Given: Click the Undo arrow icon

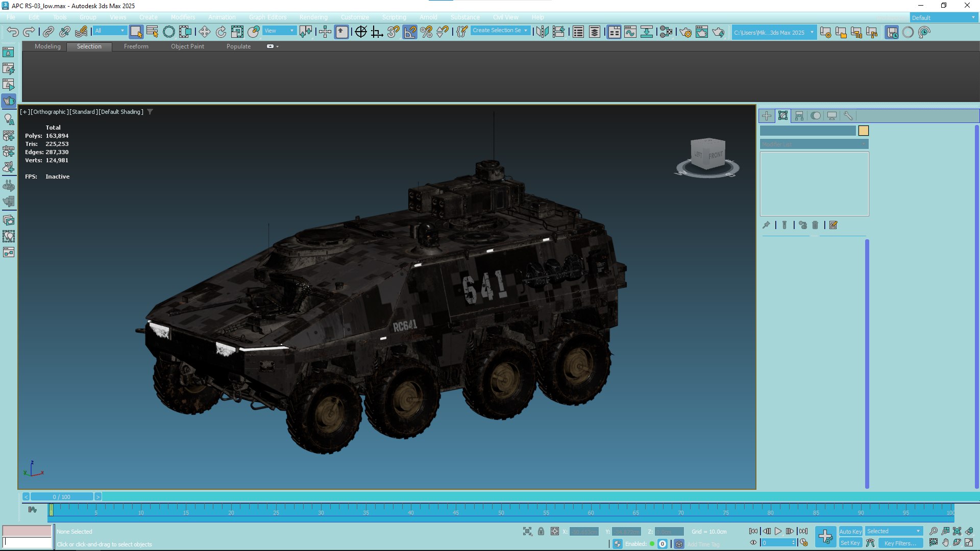Looking at the screenshot, I should click(13, 32).
